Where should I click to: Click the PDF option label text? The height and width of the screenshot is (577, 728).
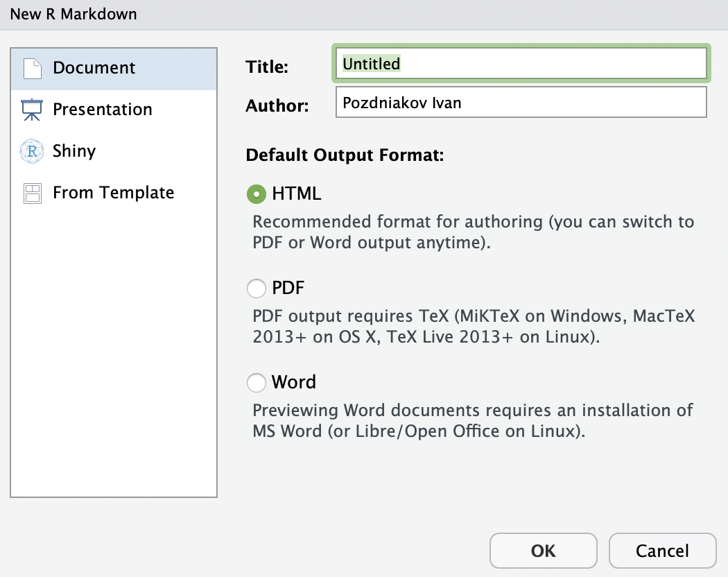point(288,288)
